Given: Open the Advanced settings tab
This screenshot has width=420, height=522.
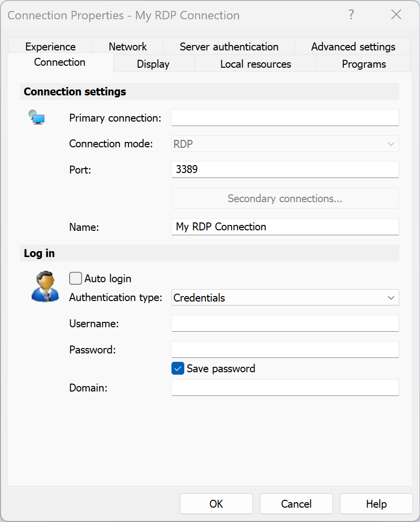Looking at the screenshot, I should coord(353,46).
